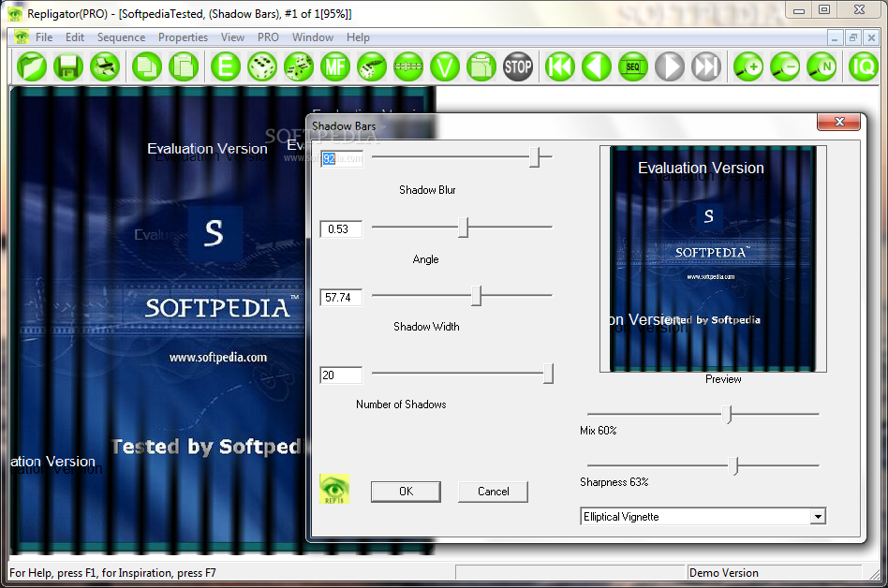This screenshot has width=888, height=588.
Task: Expand the Elliptical Vignette dropdown
Action: click(x=817, y=516)
